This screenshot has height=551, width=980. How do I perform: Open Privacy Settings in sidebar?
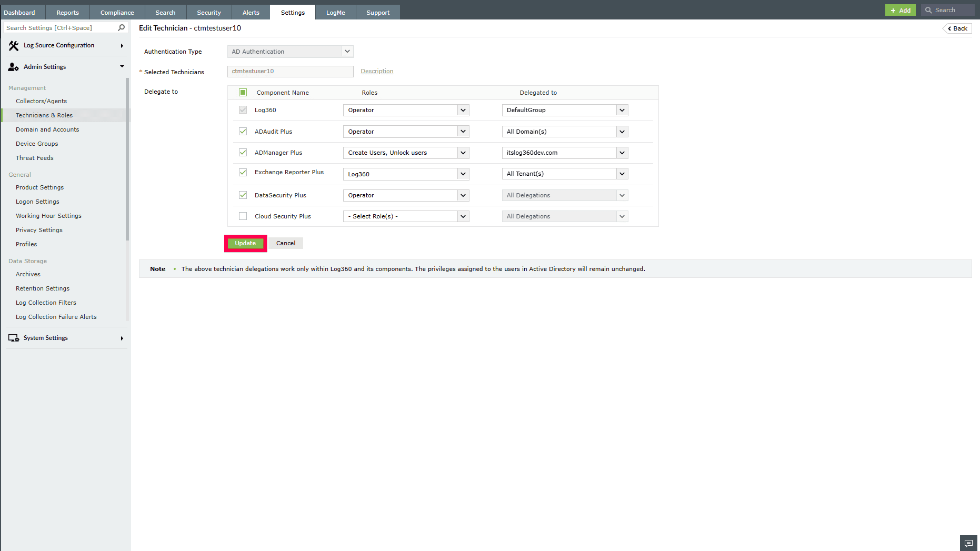[39, 230]
